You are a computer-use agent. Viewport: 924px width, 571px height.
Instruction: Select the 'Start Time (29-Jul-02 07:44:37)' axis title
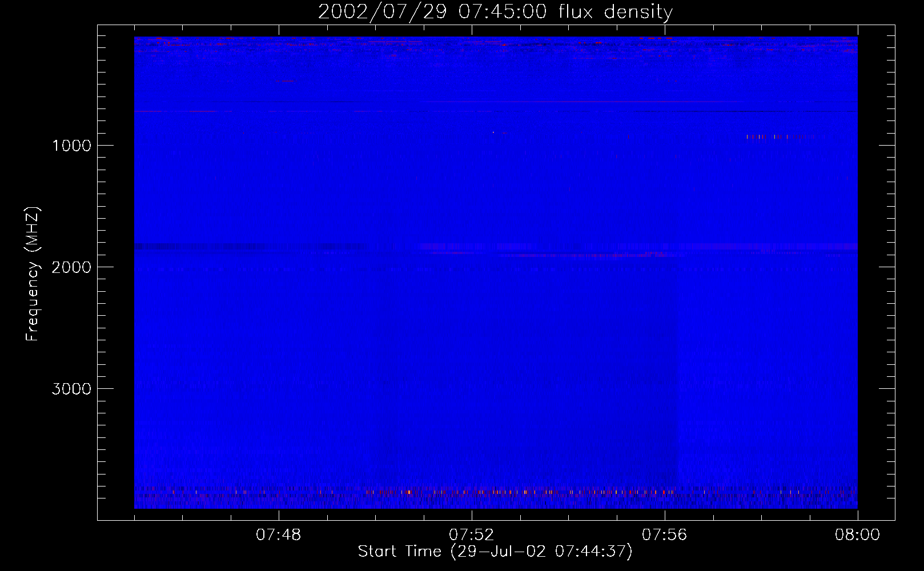tap(495, 552)
